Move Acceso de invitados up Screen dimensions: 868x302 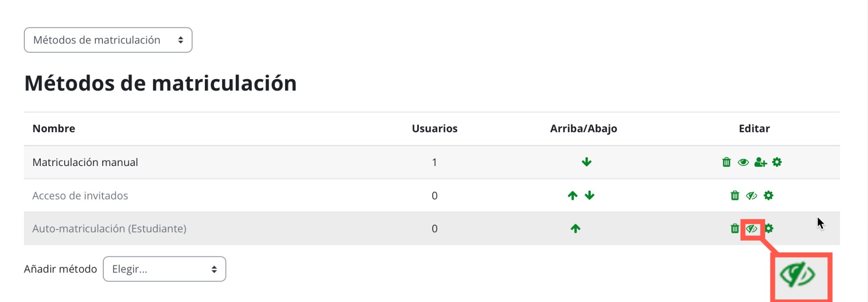(572, 196)
